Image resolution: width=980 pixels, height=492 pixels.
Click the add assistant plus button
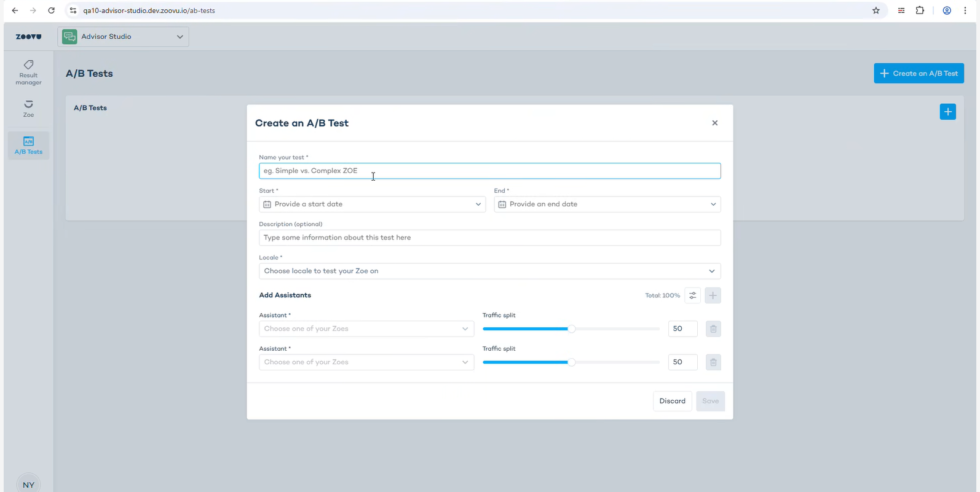(x=713, y=295)
